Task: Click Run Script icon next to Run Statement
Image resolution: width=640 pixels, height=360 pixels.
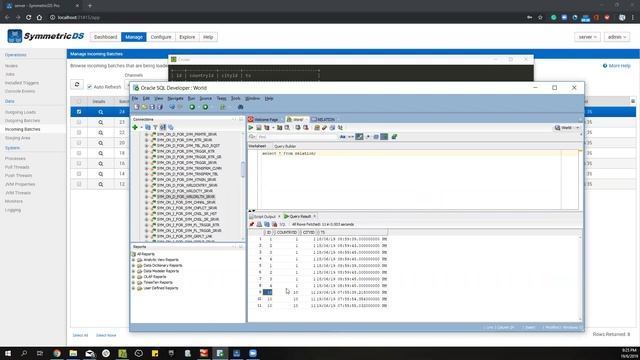Action: (x=259, y=128)
